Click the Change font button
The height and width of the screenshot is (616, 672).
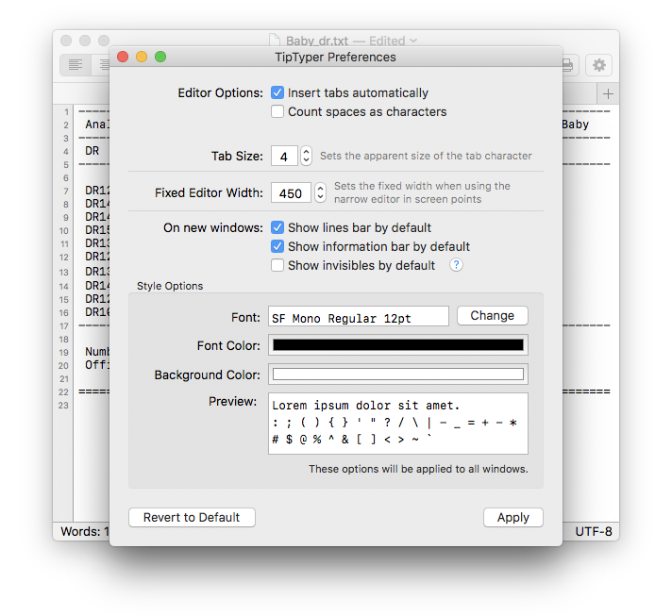(x=493, y=316)
